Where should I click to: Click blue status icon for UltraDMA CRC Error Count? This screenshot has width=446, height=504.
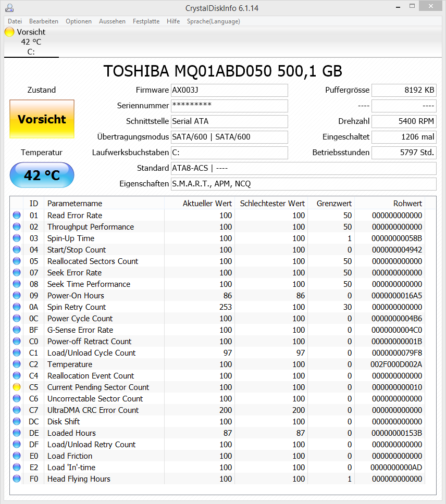point(17,410)
